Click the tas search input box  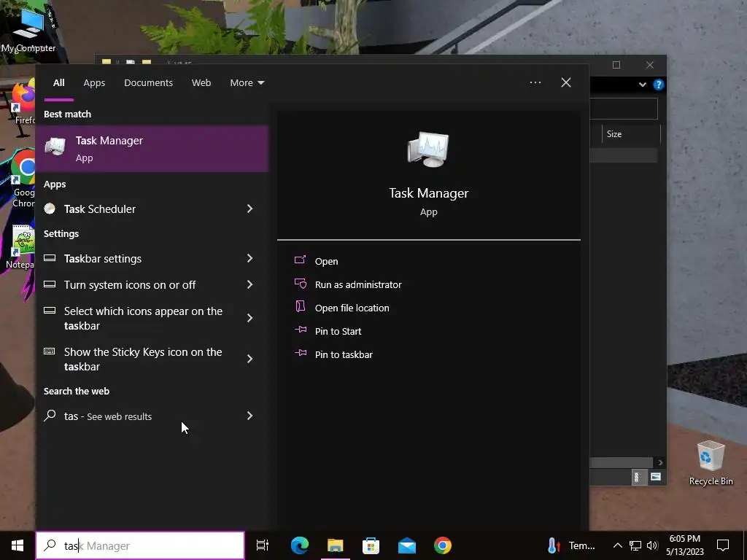tap(140, 545)
